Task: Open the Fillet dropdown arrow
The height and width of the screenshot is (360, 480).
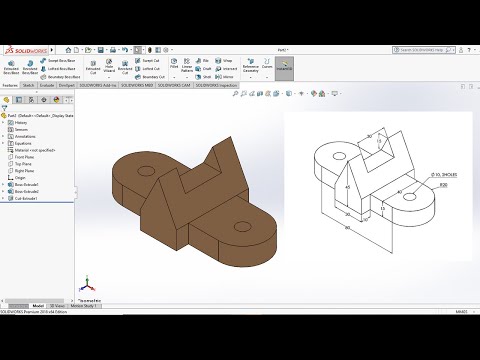Action: (174, 78)
